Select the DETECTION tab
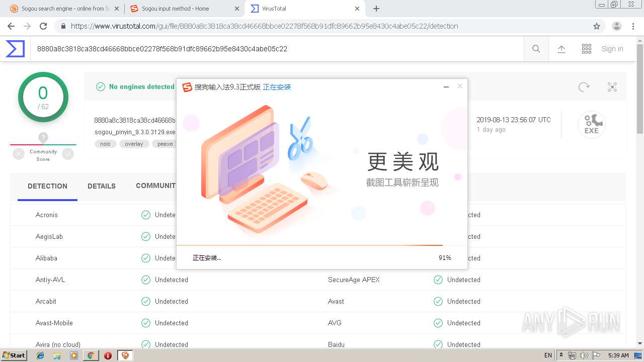The image size is (644, 362). tap(47, 186)
